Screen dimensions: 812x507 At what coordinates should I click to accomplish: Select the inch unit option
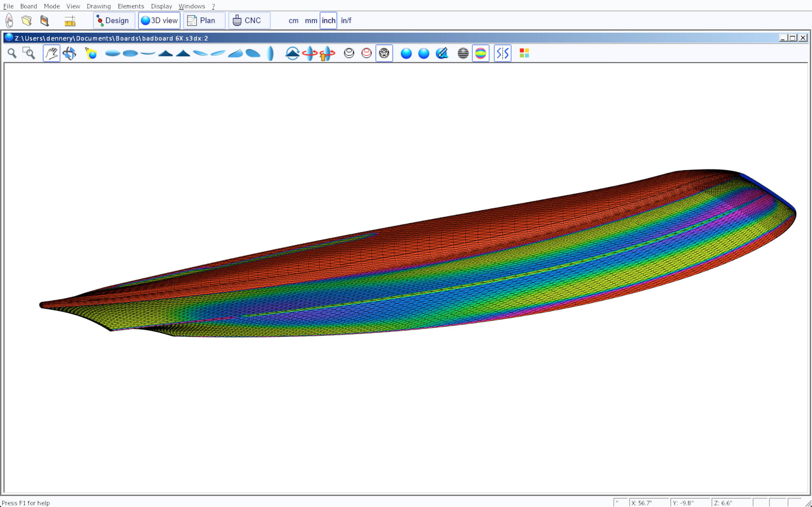328,21
